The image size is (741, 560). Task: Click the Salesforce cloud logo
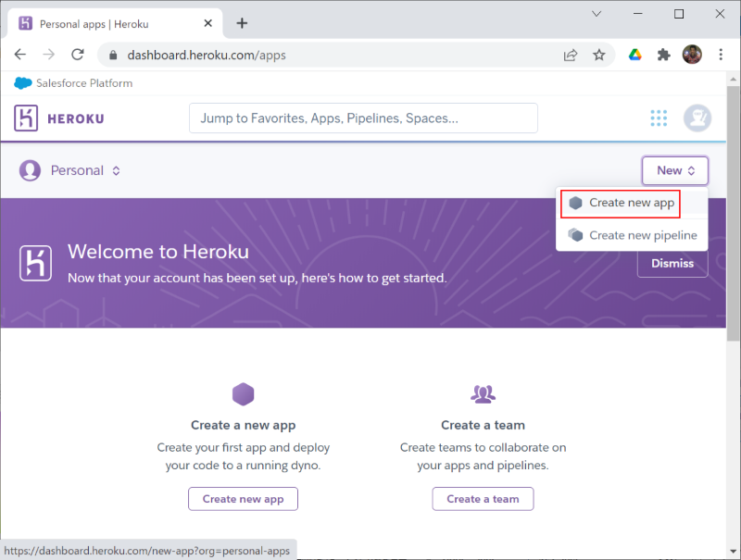22,83
